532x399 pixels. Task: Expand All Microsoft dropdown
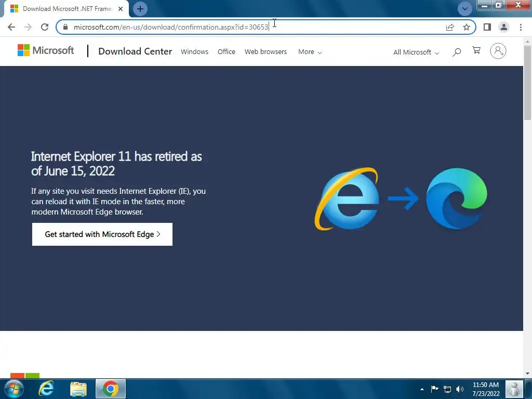click(416, 52)
